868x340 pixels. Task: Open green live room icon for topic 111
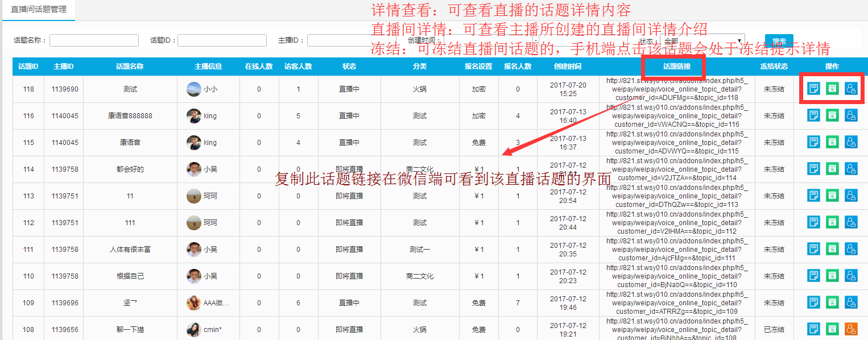tap(832, 249)
